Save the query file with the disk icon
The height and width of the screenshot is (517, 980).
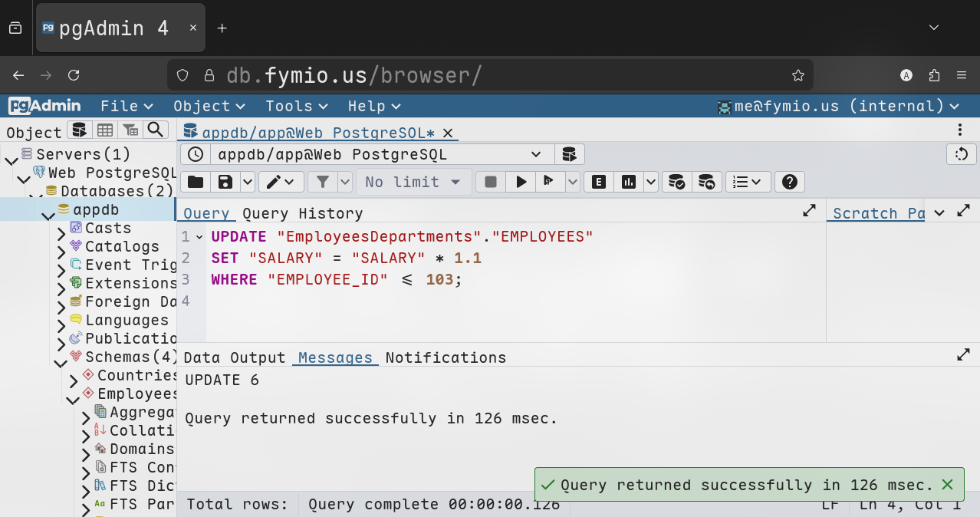(225, 182)
